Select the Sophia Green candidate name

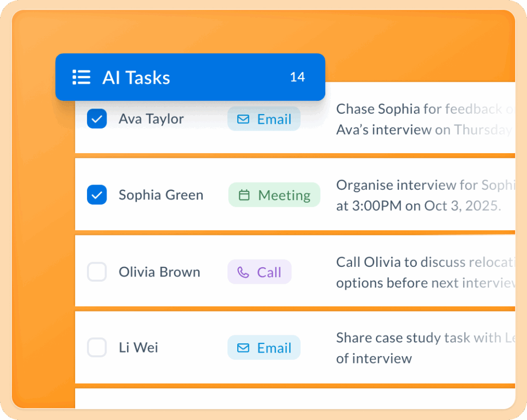tap(161, 195)
